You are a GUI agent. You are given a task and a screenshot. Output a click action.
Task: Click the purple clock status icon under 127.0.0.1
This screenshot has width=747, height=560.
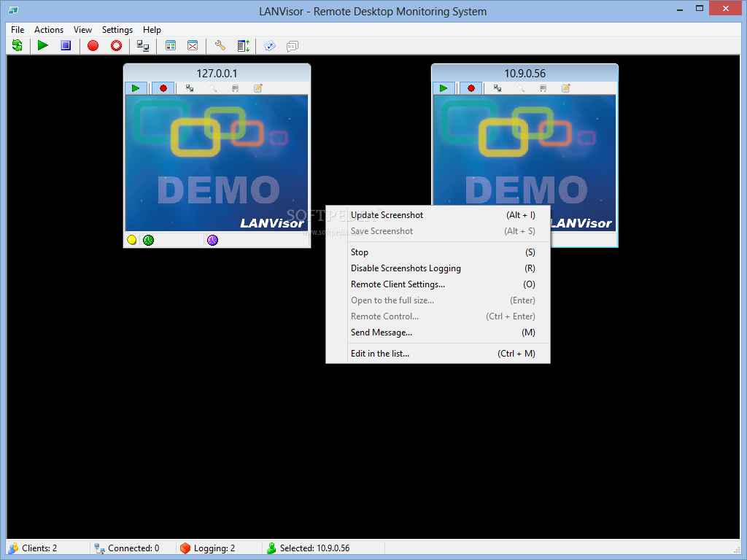(x=212, y=240)
